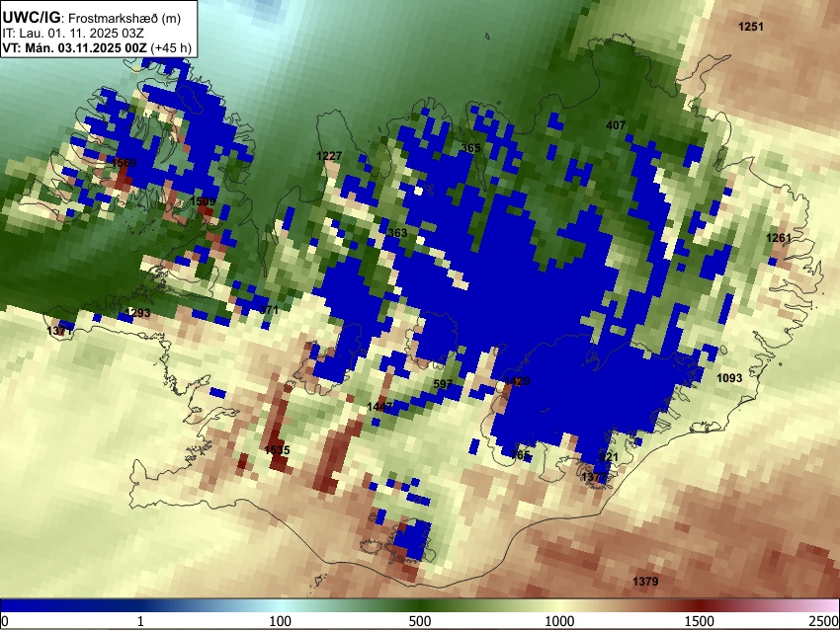Click the map value 597
Screen dimensions: 840x630
click(x=443, y=384)
